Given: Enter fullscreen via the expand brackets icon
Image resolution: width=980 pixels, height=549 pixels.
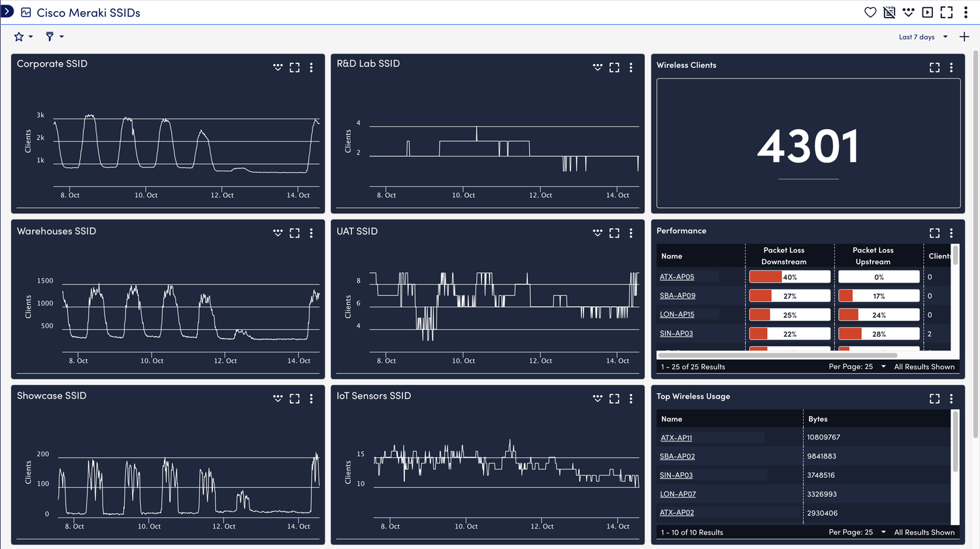Looking at the screenshot, I should (x=946, y=12).
